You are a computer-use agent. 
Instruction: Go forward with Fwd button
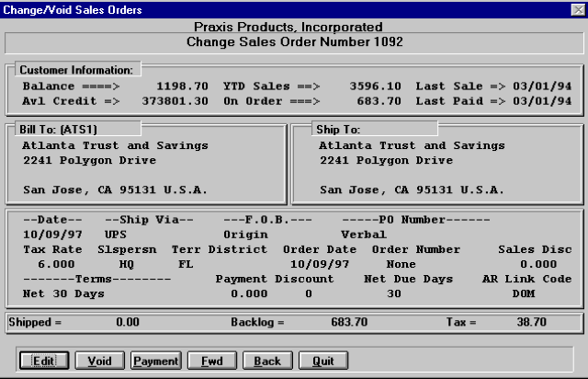coord(212,361)
